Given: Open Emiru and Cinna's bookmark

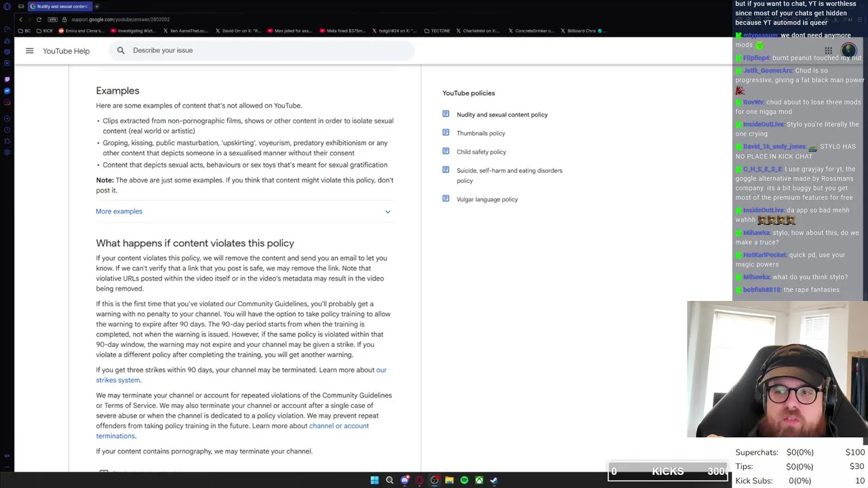Looking at the screenshot, I should pos(81,30).
